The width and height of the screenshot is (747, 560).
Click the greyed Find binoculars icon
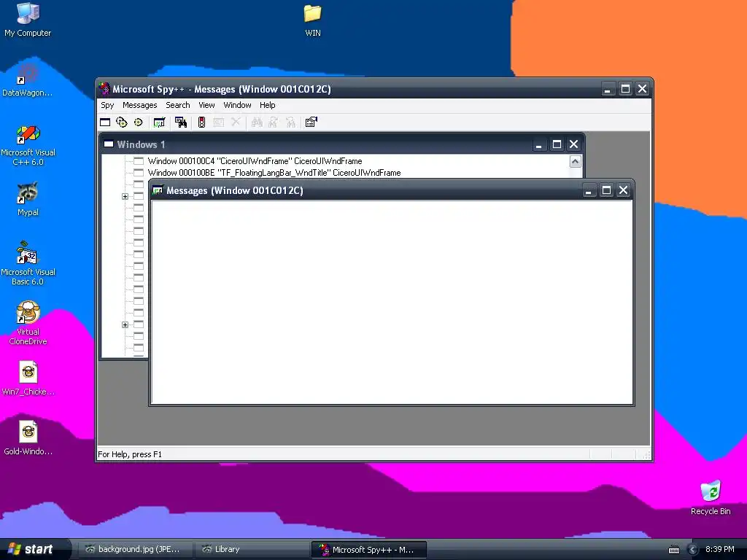point(257,122)
